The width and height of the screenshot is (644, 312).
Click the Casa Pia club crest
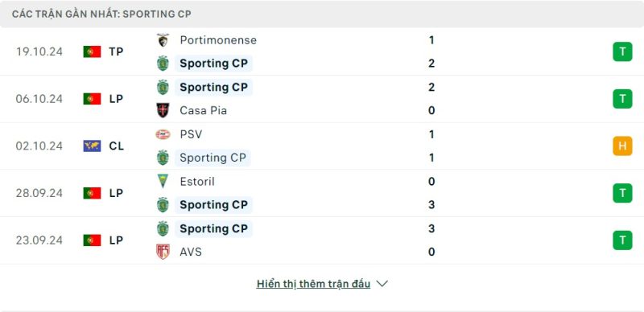163,110
